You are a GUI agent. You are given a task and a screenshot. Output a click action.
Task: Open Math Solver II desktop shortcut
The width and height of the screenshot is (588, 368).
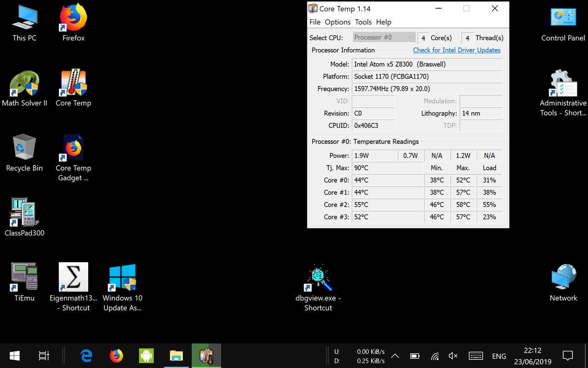pos(24,88)
